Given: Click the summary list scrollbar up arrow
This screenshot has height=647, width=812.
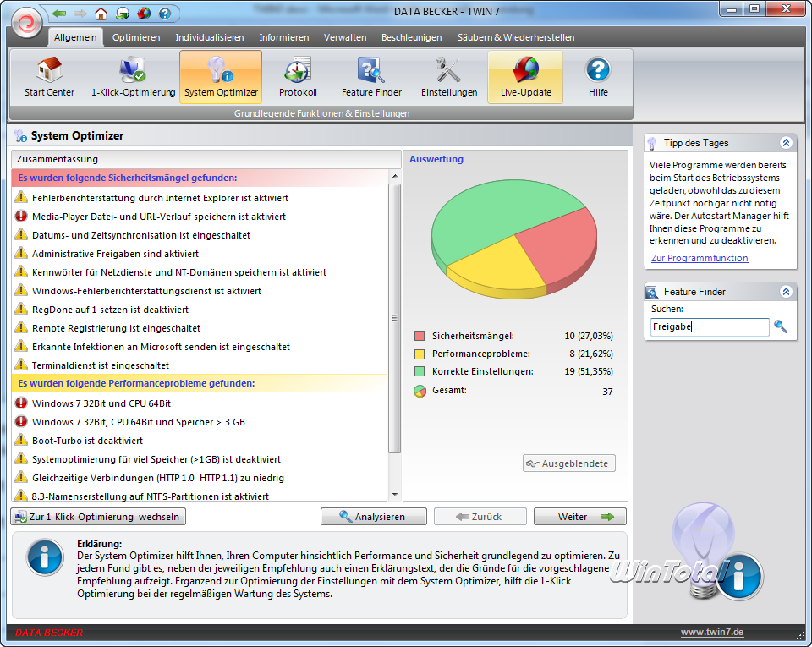Looking at the screenshot, I should [395, 176].
